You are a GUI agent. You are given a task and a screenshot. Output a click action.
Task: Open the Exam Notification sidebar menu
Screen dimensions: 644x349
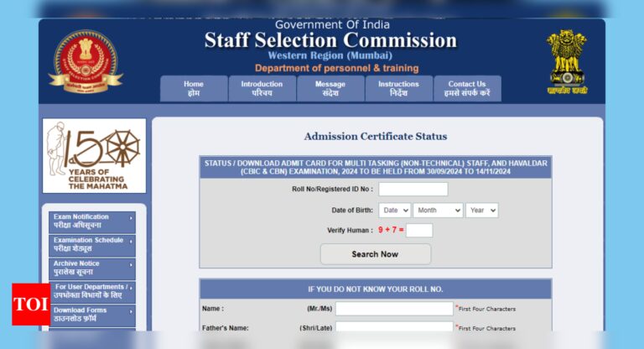click(x=92, y=221)
